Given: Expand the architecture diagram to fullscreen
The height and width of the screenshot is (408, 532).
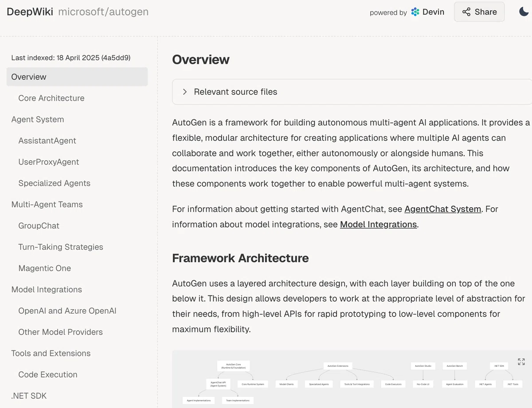Looking at the screenshot, I should tap(521, 362).
